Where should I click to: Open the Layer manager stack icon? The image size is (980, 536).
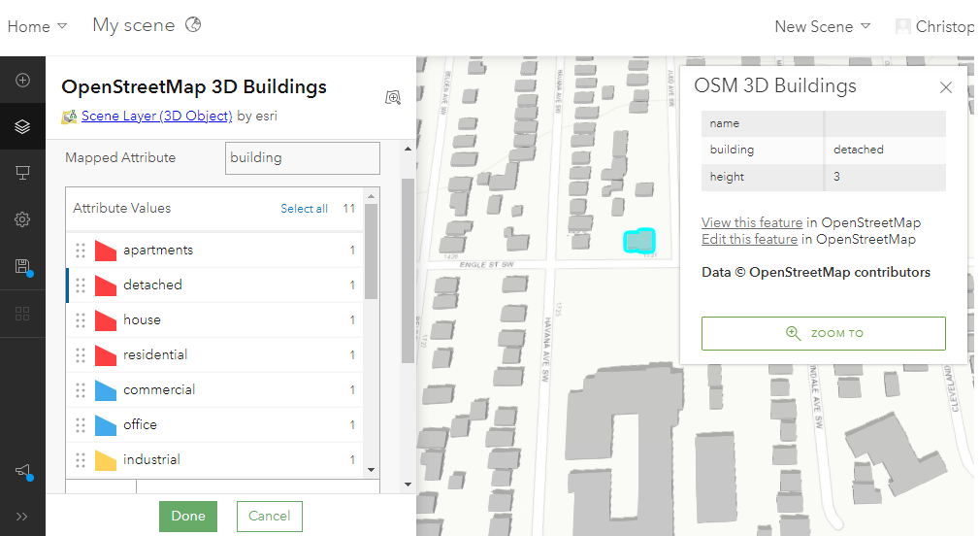pyautogui.click(x=22, y=126)
